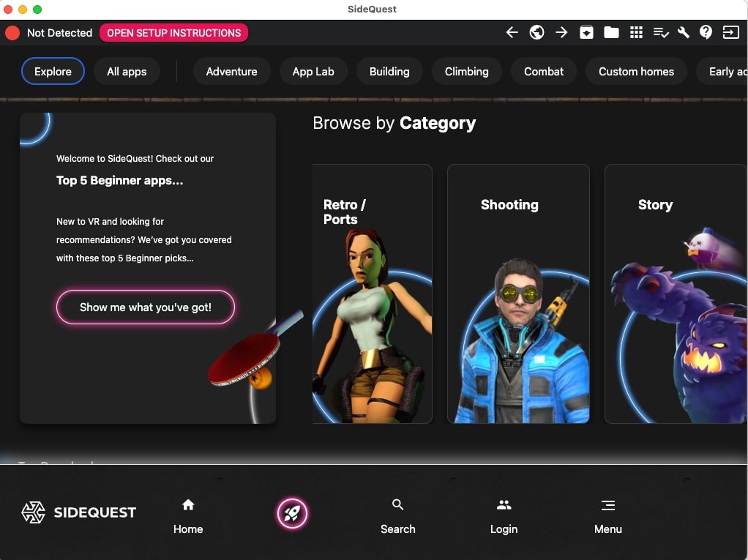The height and width of the screenshot is (560, 748).
Task: Open the Menu in bottom navigation
Action: (607, 517)
